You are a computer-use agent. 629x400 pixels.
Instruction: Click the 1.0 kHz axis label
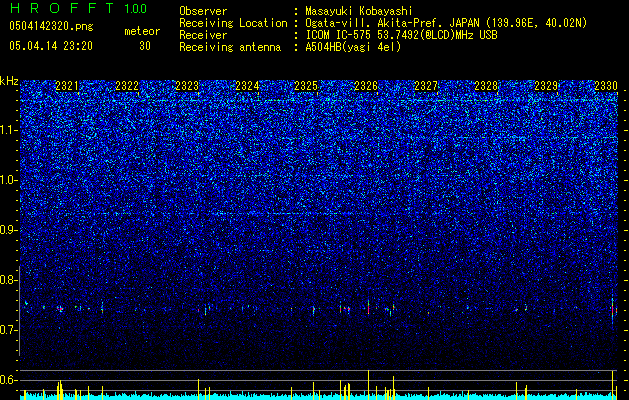click(x=9, y=180)
